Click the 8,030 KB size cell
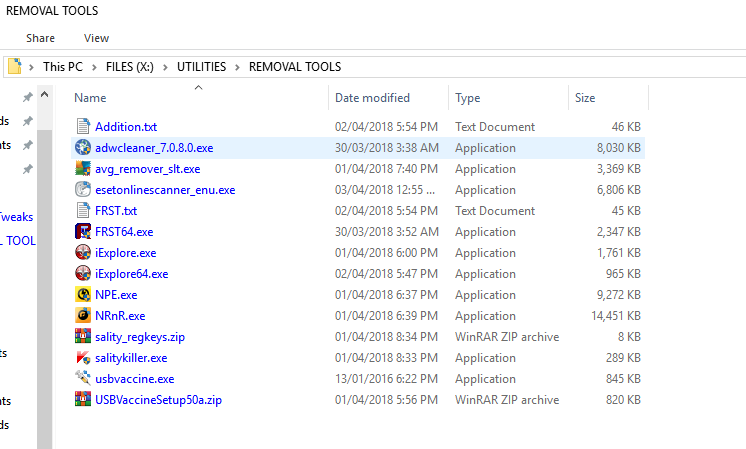 [x=618, y=148]
